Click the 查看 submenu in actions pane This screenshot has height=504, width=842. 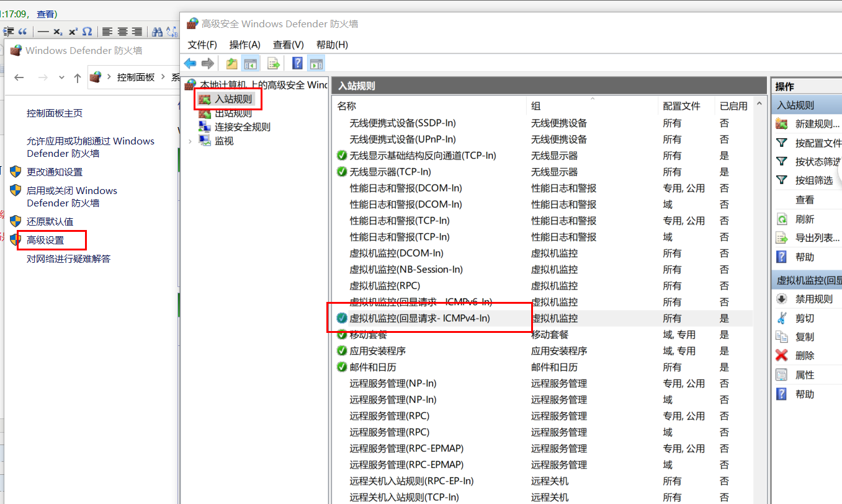point(805,200)
